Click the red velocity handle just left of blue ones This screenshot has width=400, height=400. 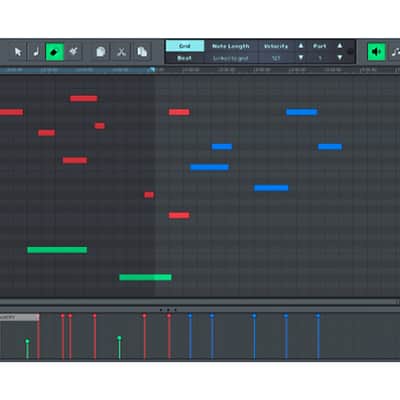(x=169, y=315)
